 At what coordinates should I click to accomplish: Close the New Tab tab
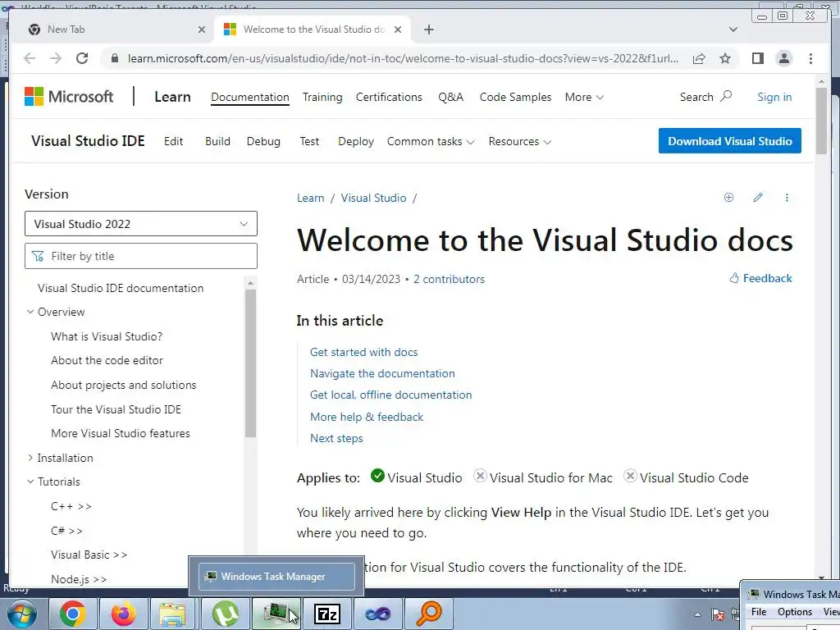(202, 30)
